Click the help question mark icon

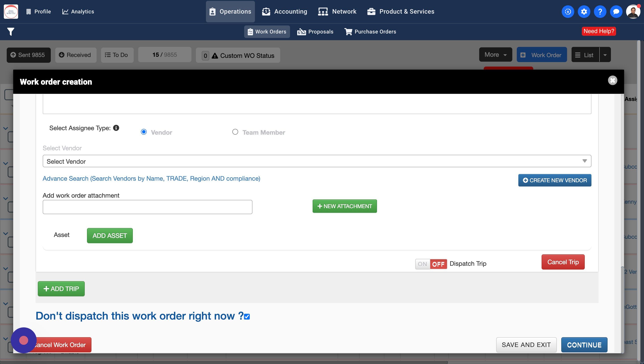click(x=600, y=11)
